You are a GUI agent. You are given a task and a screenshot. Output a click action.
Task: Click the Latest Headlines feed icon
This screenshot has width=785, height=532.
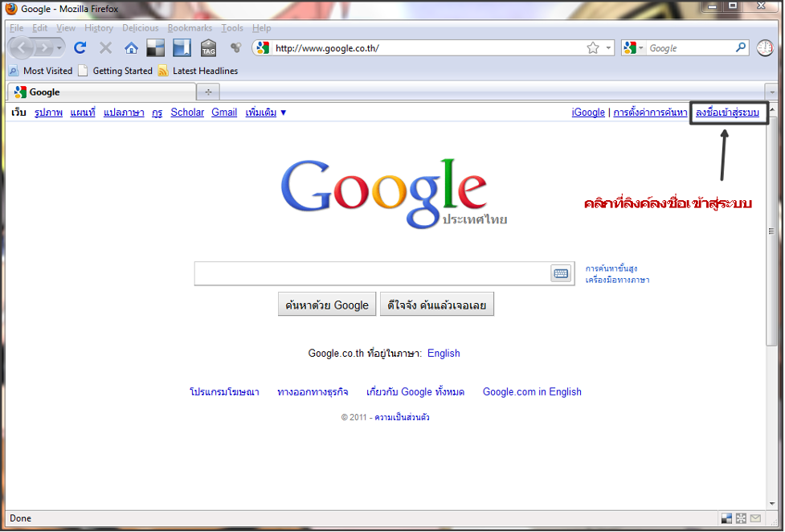pyautogui.click(x=163, y=71)
